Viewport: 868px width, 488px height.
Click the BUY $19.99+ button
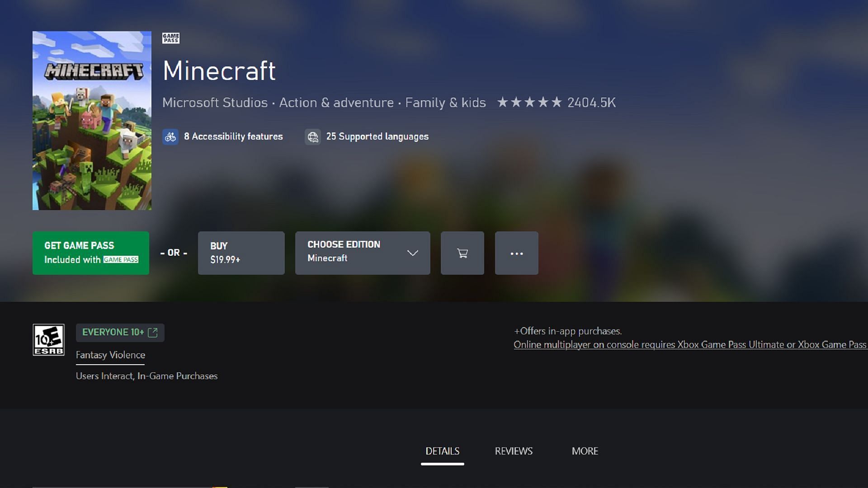(241, 253)
